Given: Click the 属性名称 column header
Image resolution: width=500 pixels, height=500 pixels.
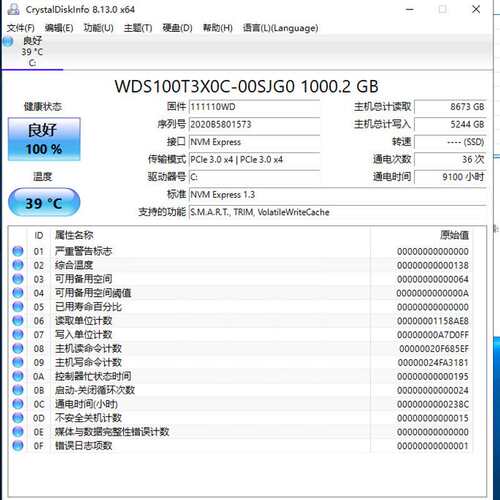Looking at the screenshot, I should [74, 235].
